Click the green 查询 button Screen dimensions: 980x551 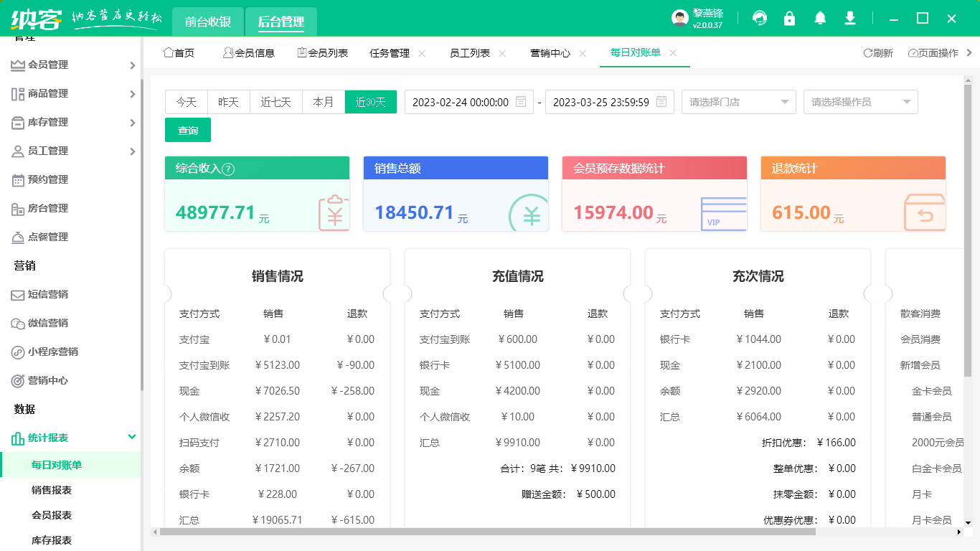(188, 131)
